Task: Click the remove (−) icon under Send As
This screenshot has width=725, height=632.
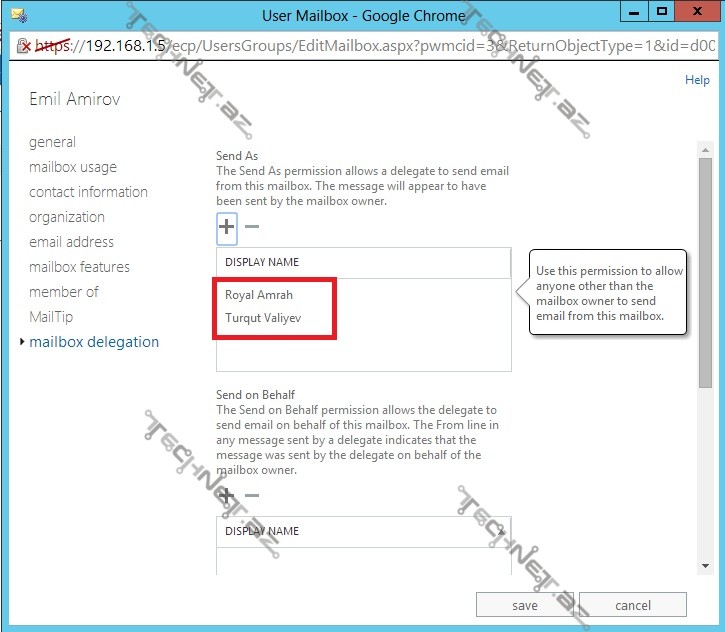Action: 252,227
